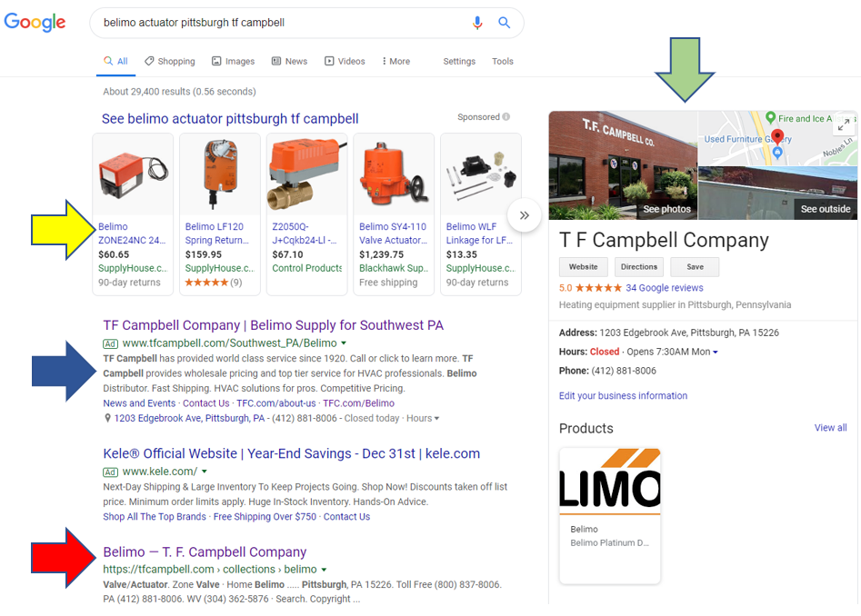This screenshot has height=616, width=861.
Task: Open Kele Official Website ad title
Action: tap(292, 453)
